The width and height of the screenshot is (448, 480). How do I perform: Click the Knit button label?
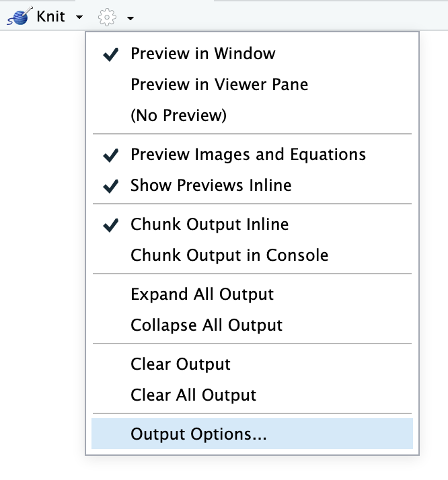50,16
